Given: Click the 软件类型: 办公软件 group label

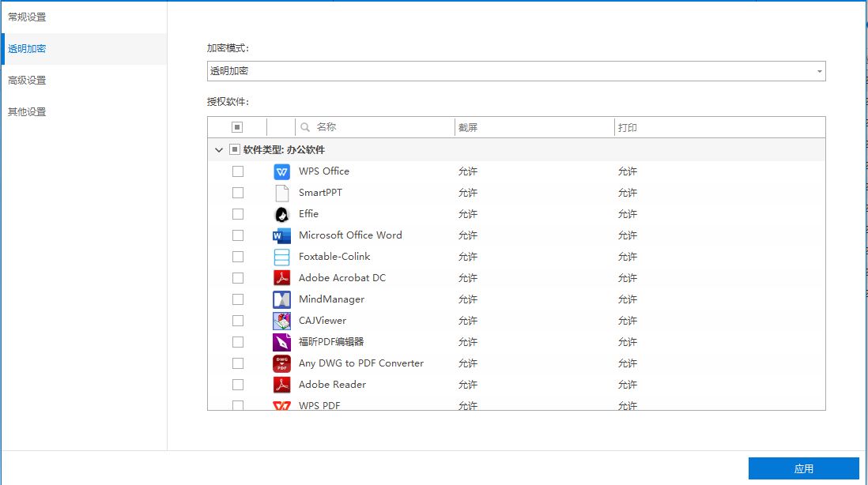Looking at the screenshot, I should click(284, 150).
